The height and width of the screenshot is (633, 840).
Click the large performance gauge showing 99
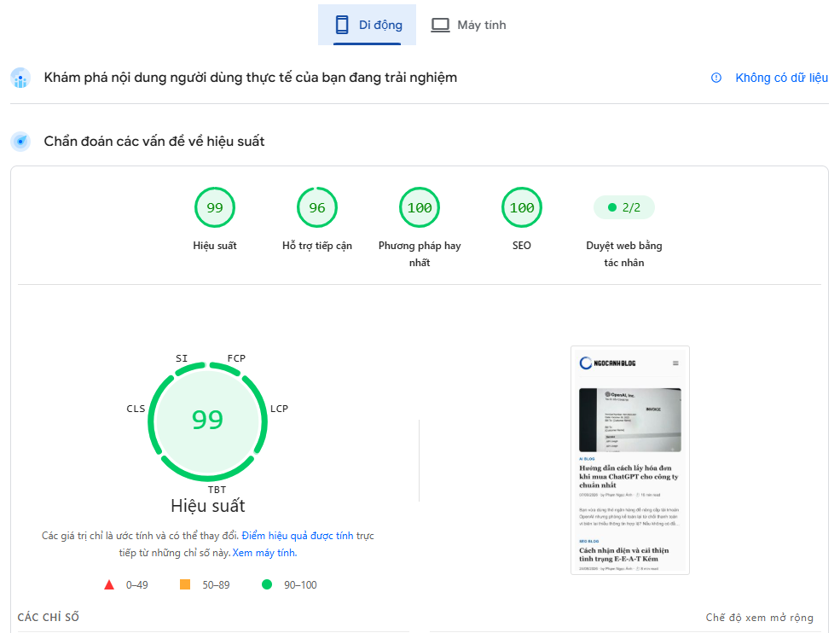click(208, 421)
